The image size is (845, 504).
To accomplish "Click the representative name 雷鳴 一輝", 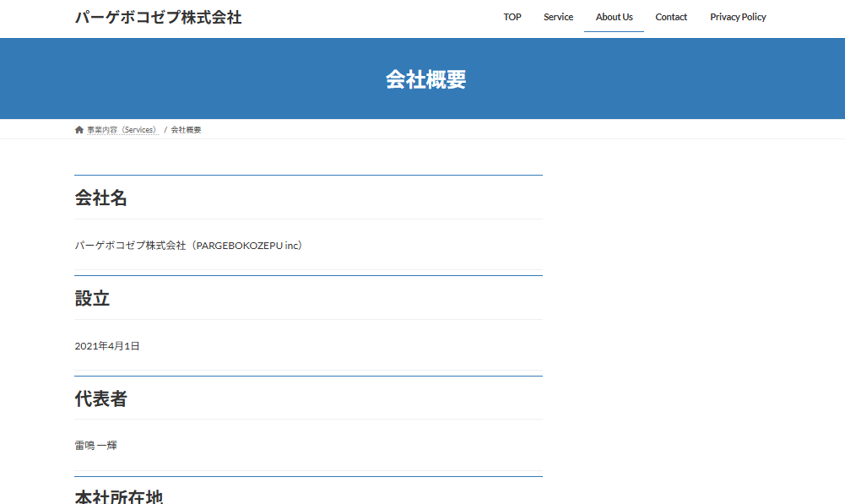I will point(95,445).
